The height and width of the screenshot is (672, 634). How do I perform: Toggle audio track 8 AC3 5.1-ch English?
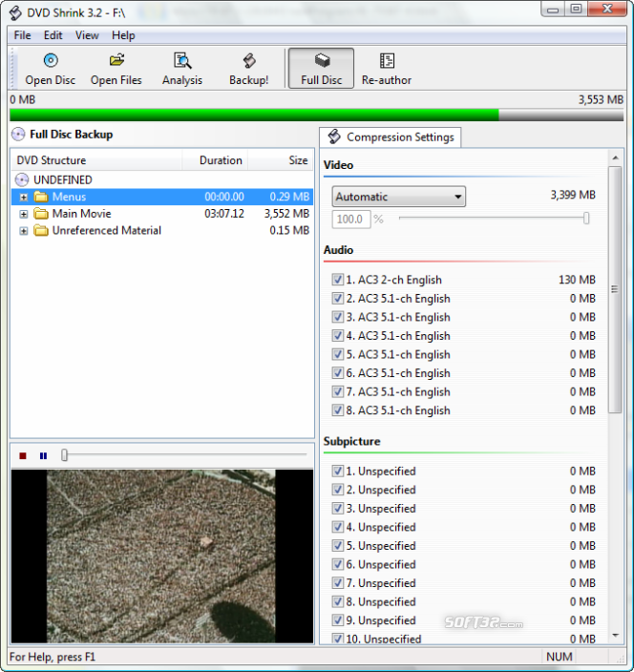click(338, 410)
